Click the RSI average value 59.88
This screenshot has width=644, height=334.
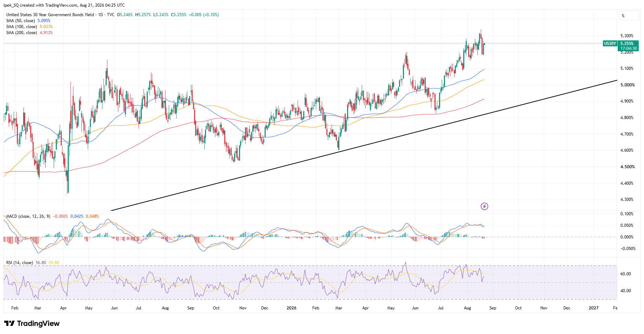tap(54, 263)
